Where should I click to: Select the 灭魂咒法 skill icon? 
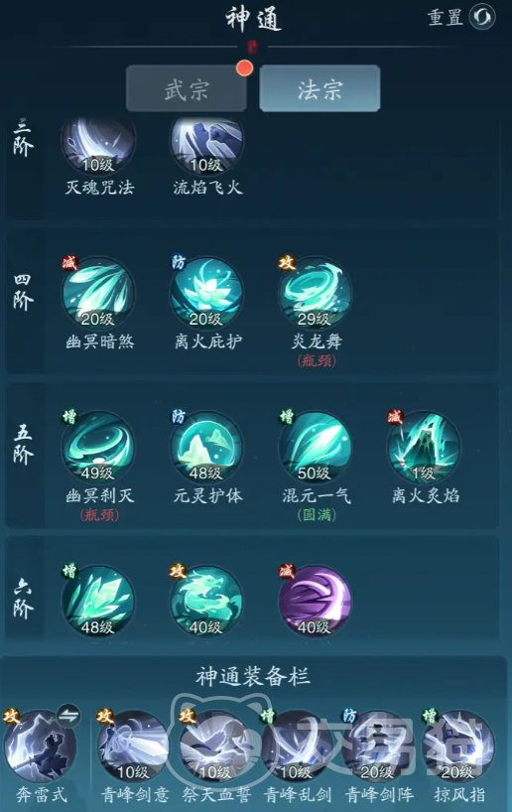pos(98,144)
